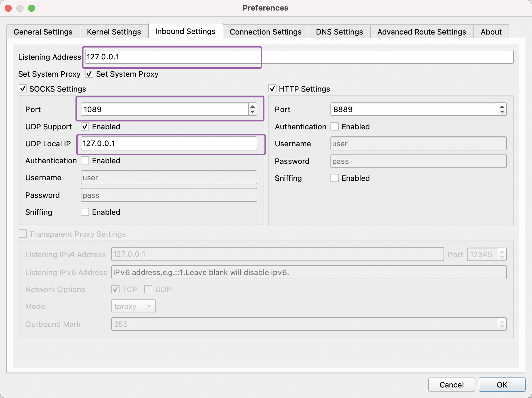Uncheck SOCKS UDP Support Enabled

(85, 127)
